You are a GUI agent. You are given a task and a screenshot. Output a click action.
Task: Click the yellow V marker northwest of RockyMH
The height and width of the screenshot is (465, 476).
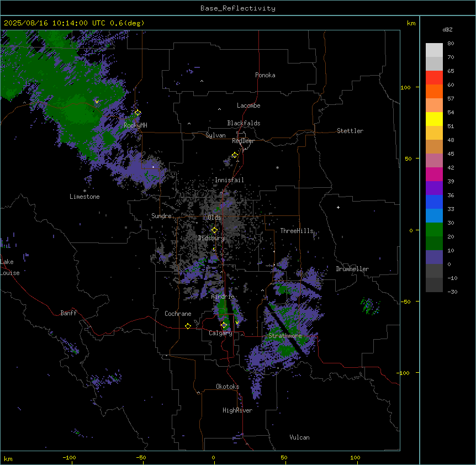(x=97, y=102)
